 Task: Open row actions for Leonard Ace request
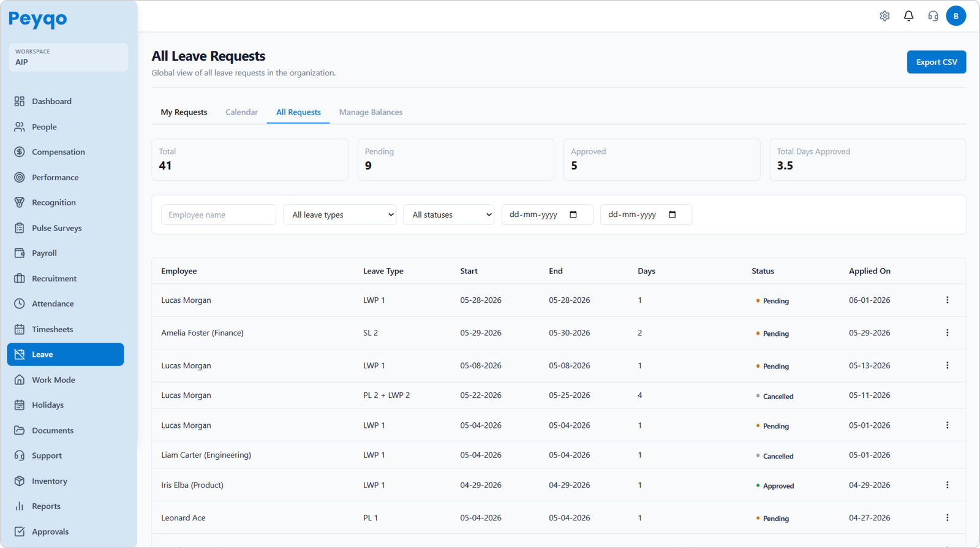[x=947, y=518]
